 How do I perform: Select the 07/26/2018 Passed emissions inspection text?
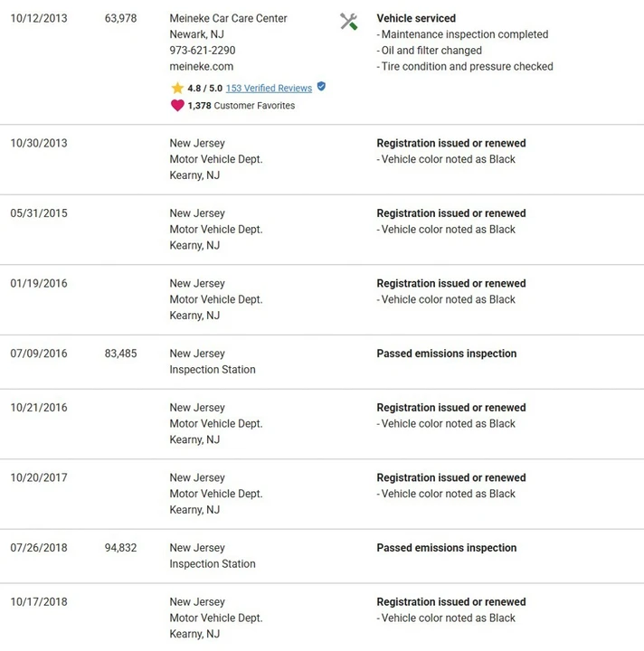click(x=446, y=548)
